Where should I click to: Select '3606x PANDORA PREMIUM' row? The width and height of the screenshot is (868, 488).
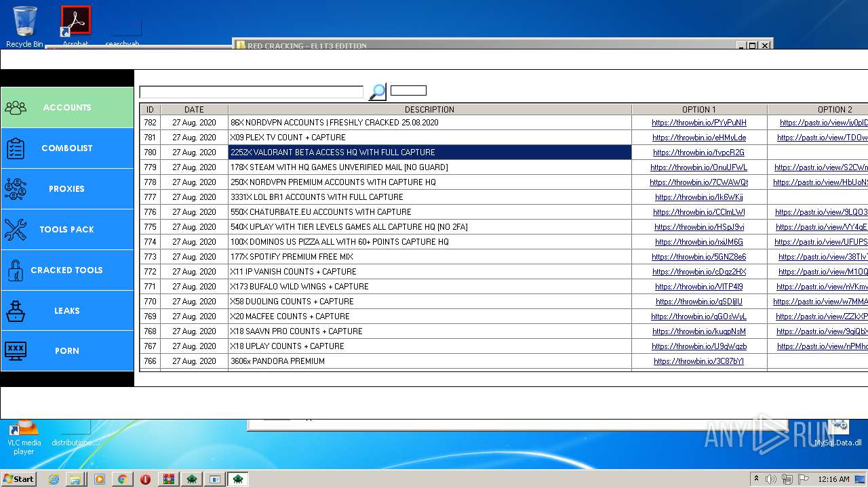coord(430,361)
